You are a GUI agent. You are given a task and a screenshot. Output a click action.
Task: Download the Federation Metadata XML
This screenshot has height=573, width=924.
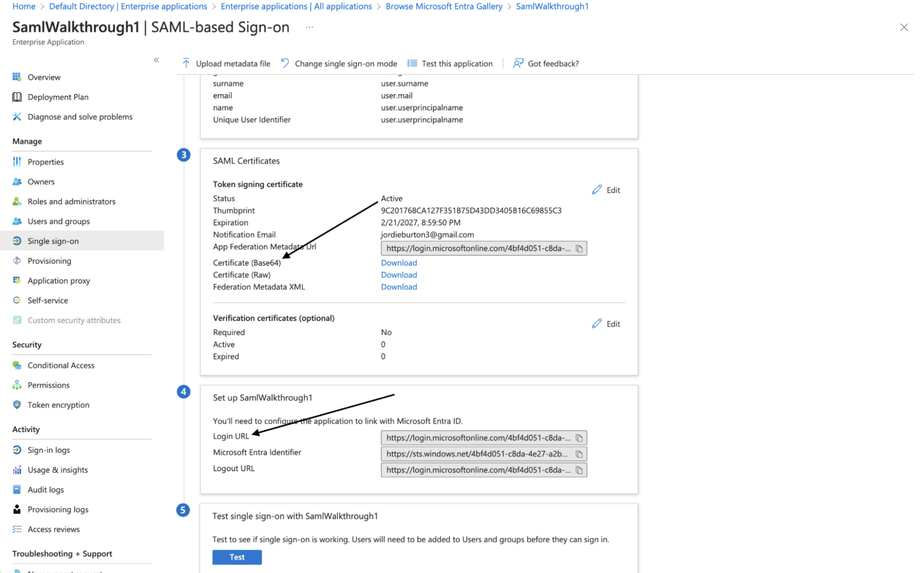click(399, 287)
